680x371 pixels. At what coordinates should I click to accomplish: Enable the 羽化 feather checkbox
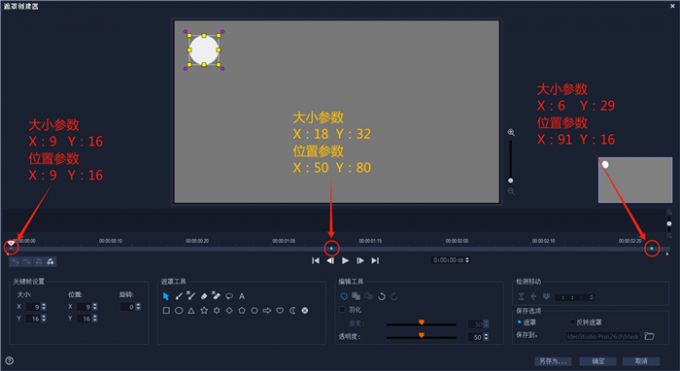click(342, 310)
